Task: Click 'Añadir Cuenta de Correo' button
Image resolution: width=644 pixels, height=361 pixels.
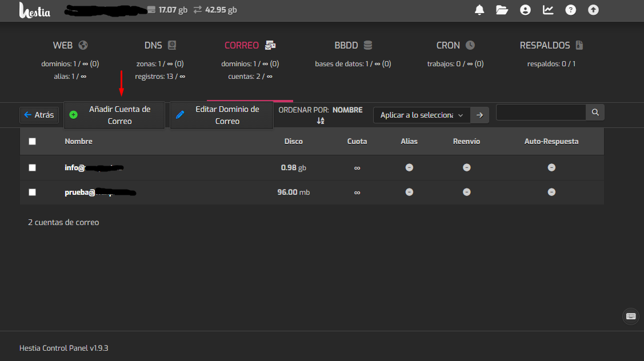Action: tap(114, 115)
